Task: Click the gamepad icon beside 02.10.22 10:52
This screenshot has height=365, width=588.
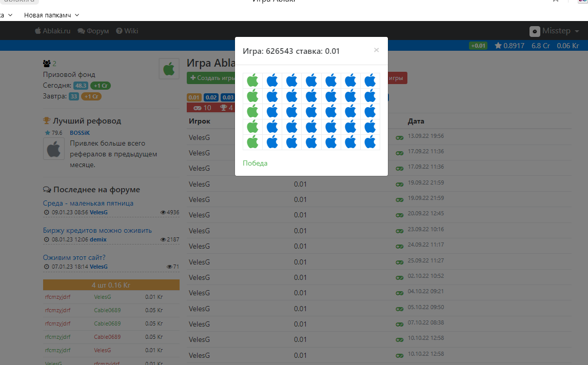Action: (x=399, y=278)
